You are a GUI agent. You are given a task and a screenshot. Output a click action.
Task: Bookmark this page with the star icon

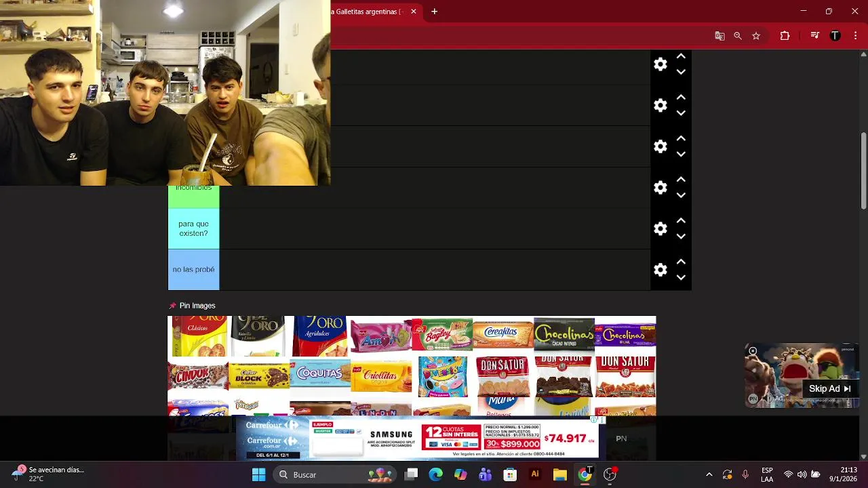[x=756, y=36]
